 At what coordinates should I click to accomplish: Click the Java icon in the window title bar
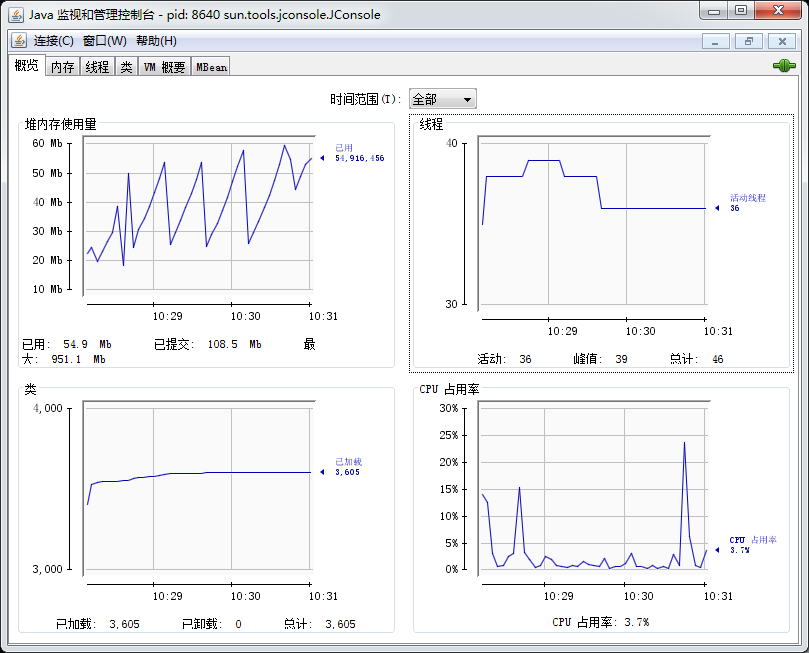pos(16,14)
